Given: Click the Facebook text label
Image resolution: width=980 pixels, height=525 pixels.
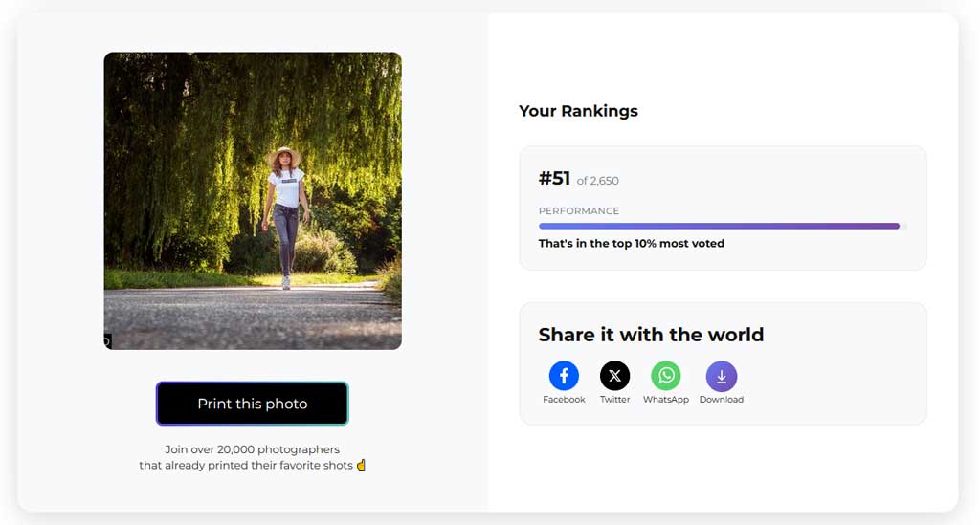Looking at the screenshot, I should [564, 400].
